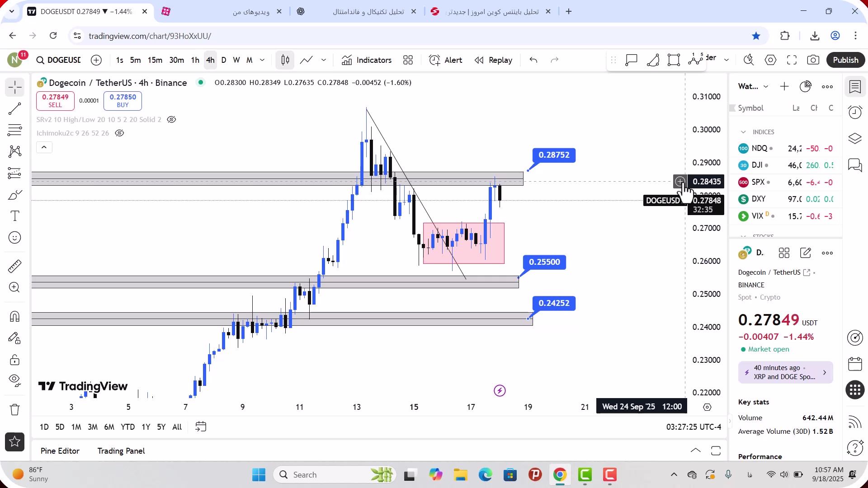Viewport: 868px width, 488px height.
Task: Switch to 15m timeframe
Action: click(155, 60)
